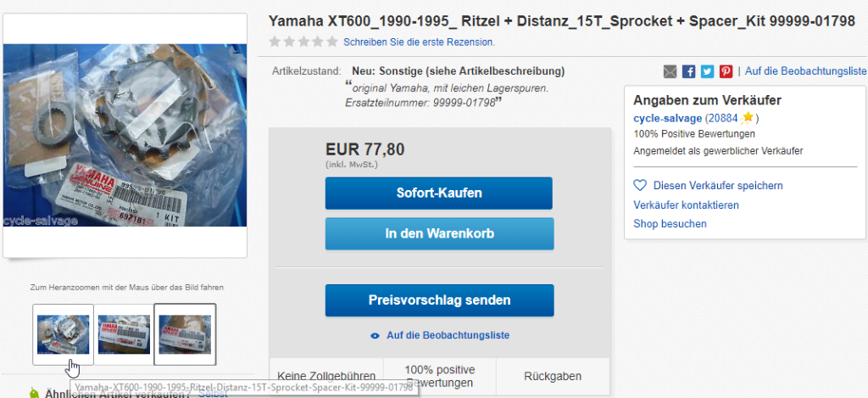The width and height of the screenshot is (868, 398).
Task: Select the third product thumbnail
Action: pos(185,334)
